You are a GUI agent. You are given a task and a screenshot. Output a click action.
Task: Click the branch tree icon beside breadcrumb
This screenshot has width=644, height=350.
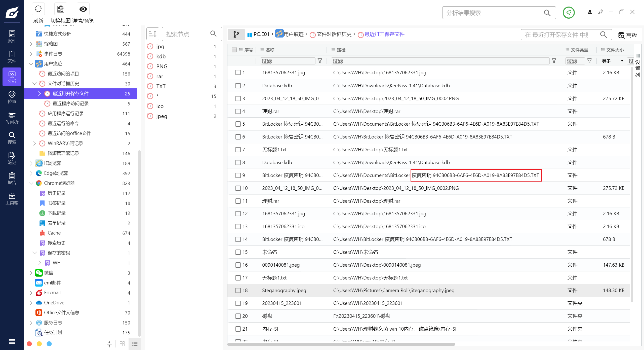pyautogui.click(x=236, y=34)
